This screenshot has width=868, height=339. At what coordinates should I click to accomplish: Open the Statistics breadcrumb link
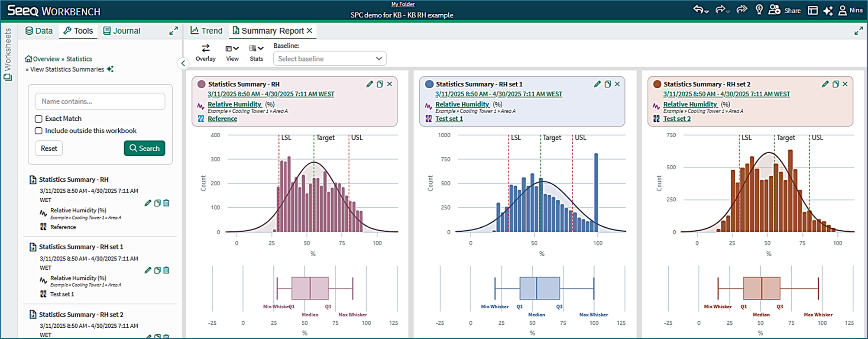point(79,59)
